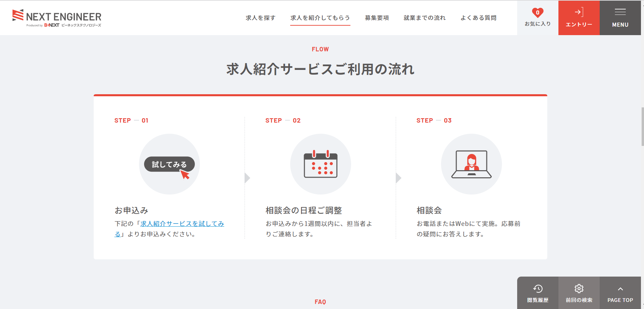Click the お申込み step title

132,210
